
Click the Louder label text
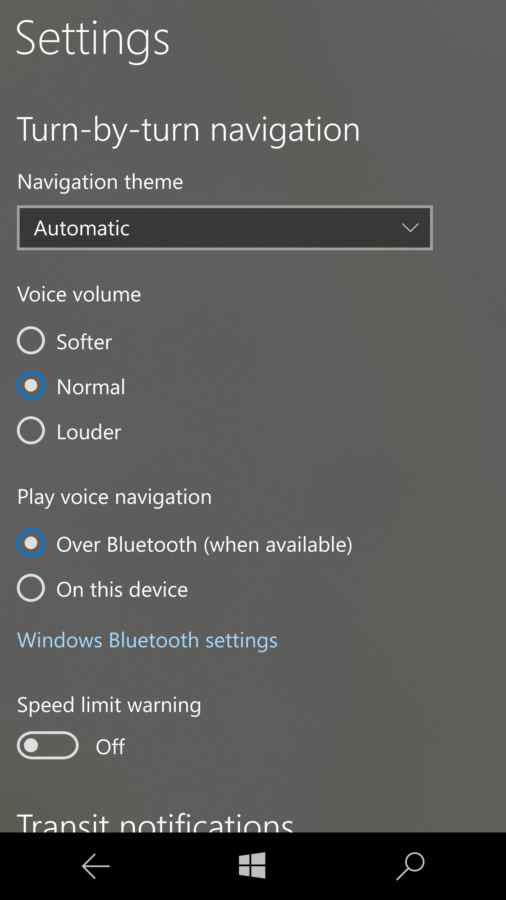[x=88, y=432]
